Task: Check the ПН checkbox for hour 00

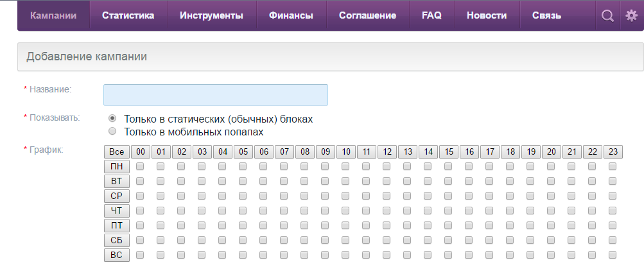Action: (140, 166)
